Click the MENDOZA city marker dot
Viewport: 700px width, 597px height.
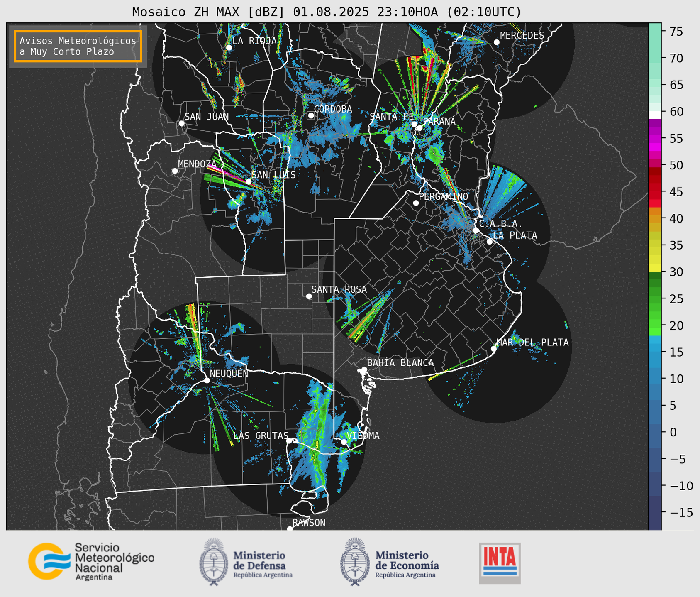click(x=175, y=171)
